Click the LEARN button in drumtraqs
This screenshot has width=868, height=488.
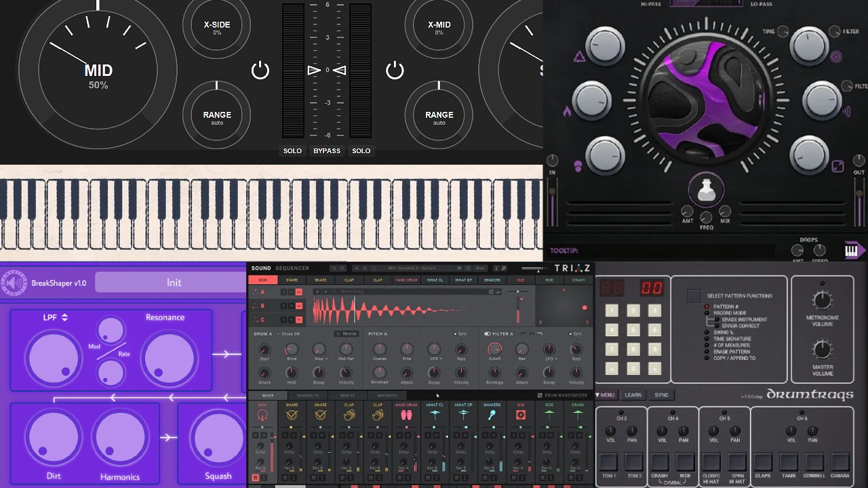tap(633, 395)
